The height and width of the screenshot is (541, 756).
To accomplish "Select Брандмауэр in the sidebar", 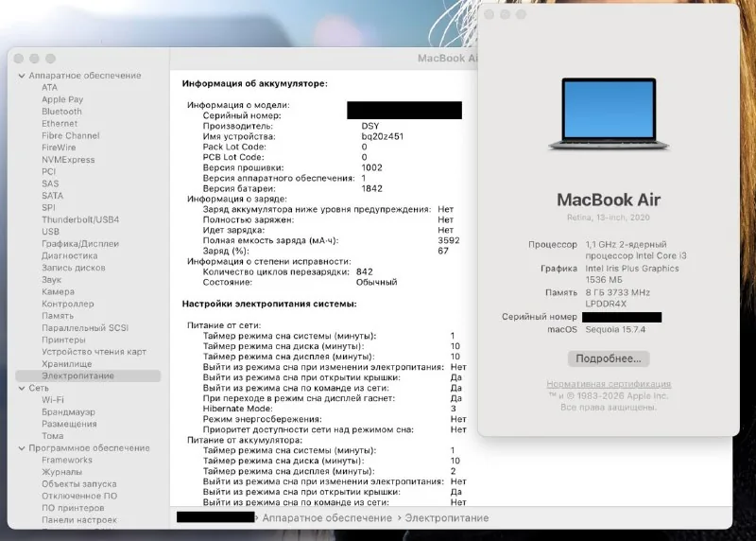I will coord(68,412).
